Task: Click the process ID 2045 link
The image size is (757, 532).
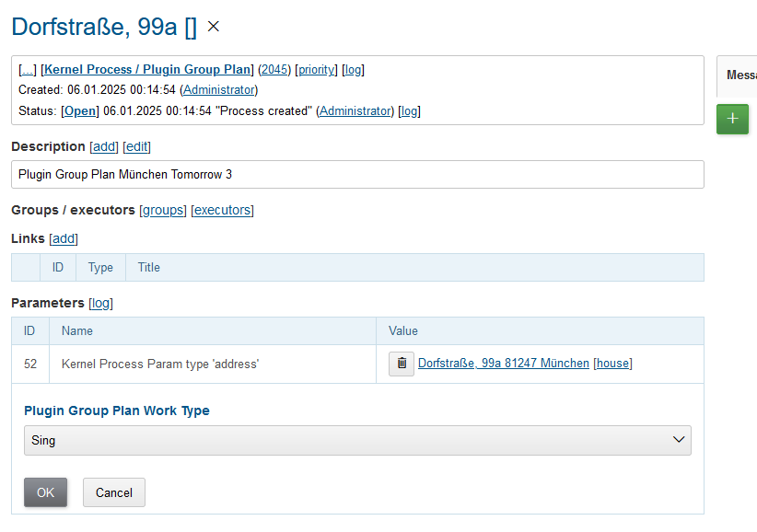Action: point(274,69)
